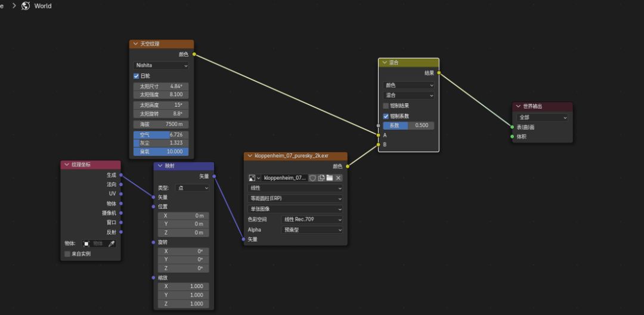Screen dimensions: 644x315
Task: Enable the 钳制结果 clamp result checkbox
Action: click(x=386, y=106)
